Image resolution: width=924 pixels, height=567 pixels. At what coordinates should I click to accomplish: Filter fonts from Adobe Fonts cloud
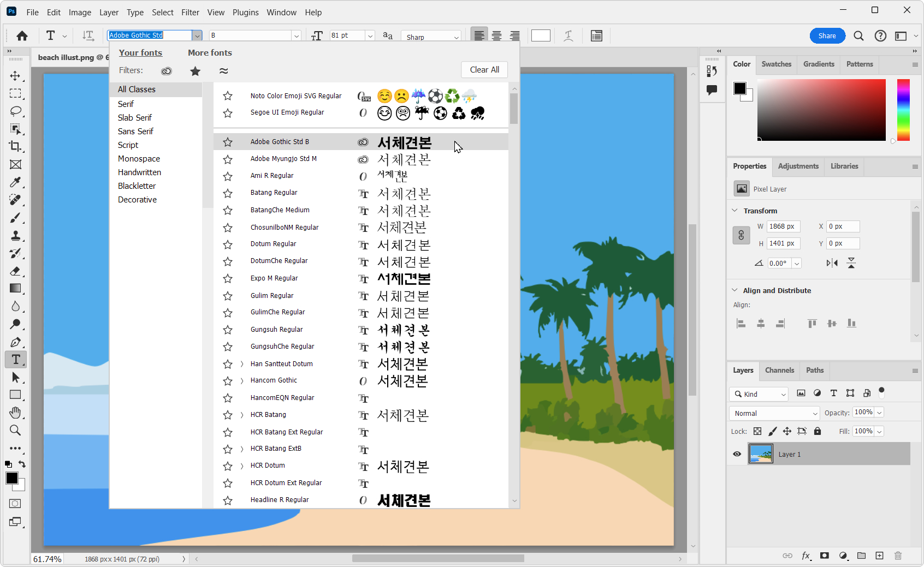tap(167, 71)
